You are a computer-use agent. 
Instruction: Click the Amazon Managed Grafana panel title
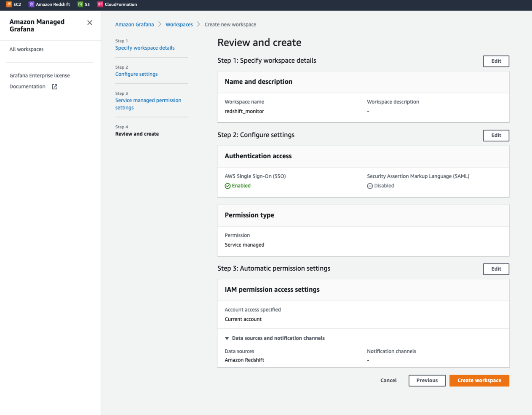pos(37,25)
